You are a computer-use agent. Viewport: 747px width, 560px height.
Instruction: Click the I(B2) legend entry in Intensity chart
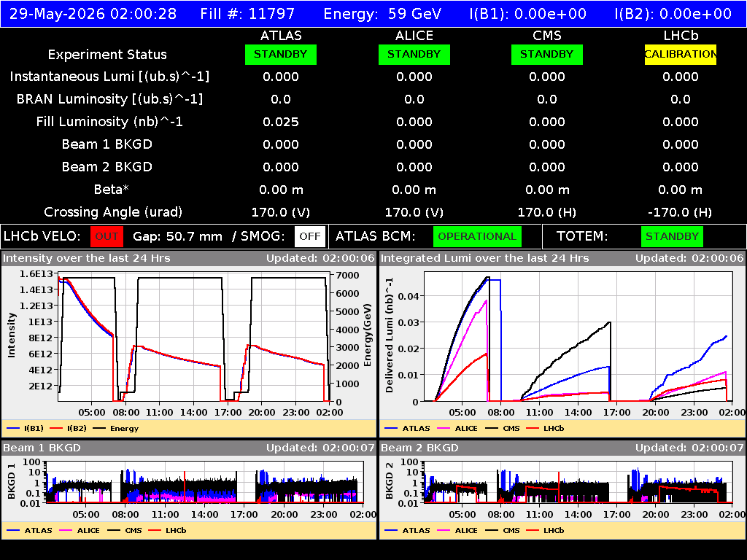(68, 429)
